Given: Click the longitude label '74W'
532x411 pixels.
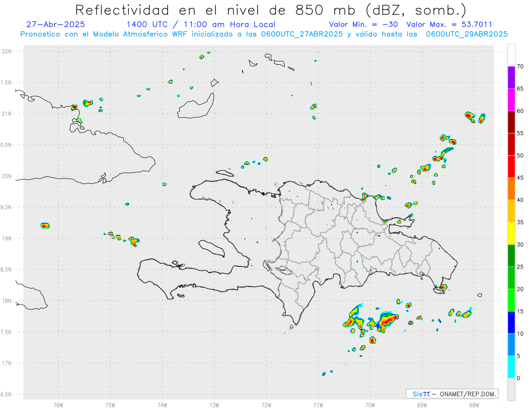Looking at the screenshot, I should click(x=162, y=405).
